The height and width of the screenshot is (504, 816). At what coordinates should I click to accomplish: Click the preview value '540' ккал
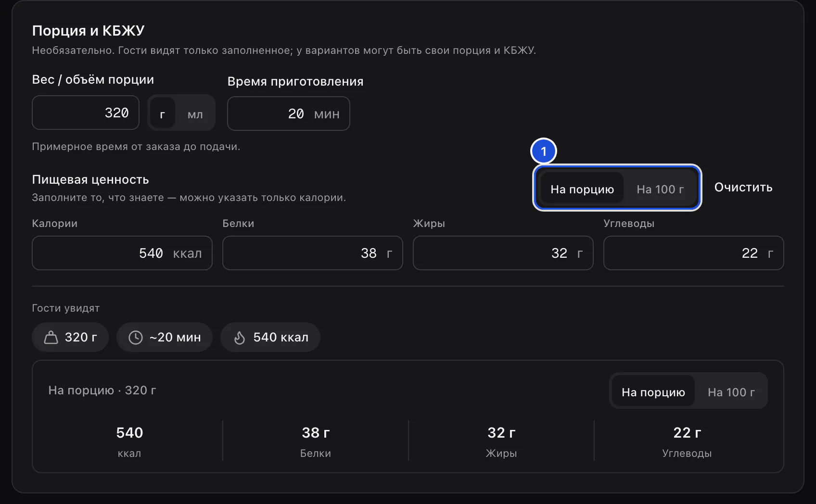click(129, 432)
